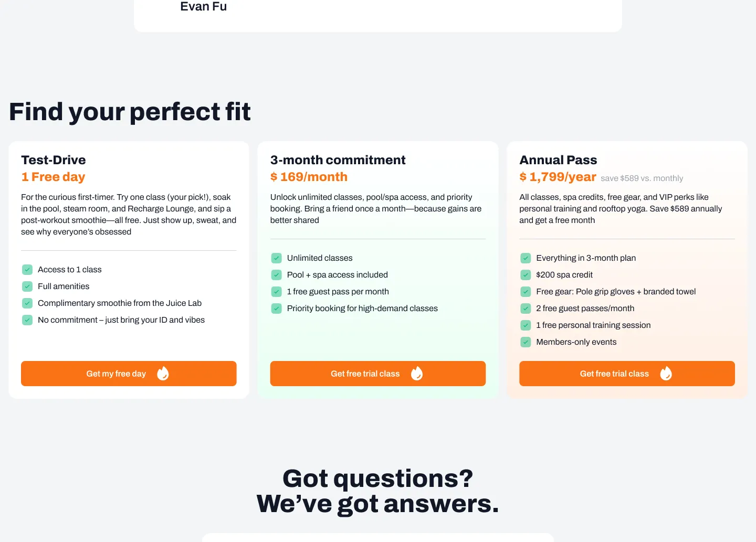The width and height of the screenshot is (756, 542).
Task: Click check next to Pool + spa access included
Action: coord(277,275)
